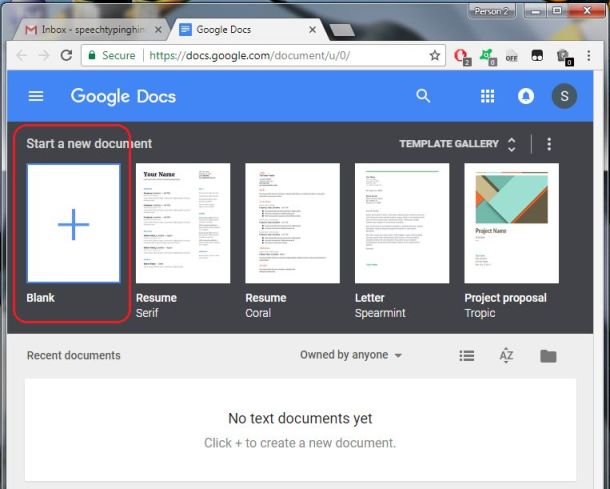Open the AZ sort options
The height and width of the screenshot is (489, 610).
[506, 356]
